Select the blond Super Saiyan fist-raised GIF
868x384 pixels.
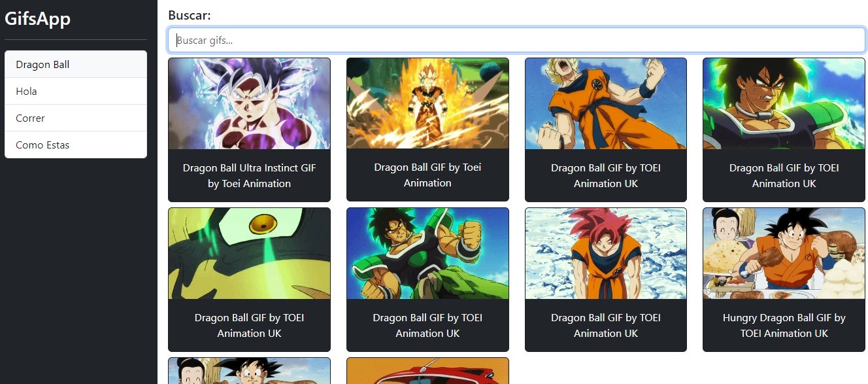[x=606, y=104]
